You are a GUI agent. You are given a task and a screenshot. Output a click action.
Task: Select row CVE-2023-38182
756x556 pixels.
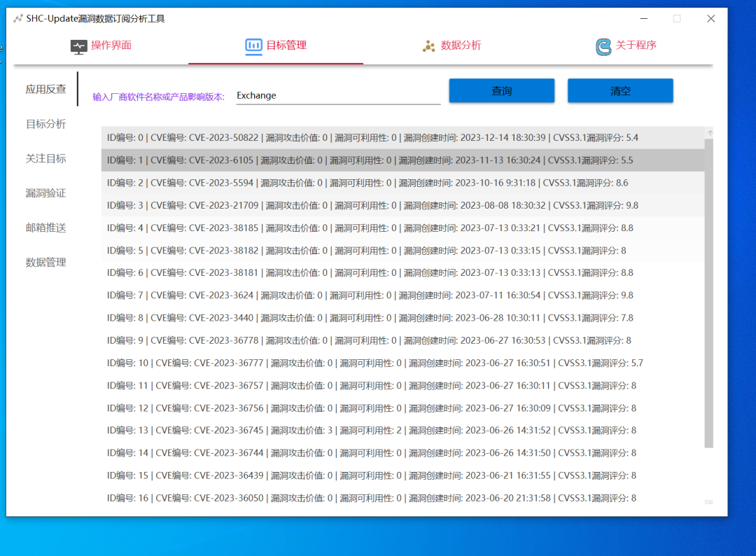pyautogui.click(x=402, y=250)
